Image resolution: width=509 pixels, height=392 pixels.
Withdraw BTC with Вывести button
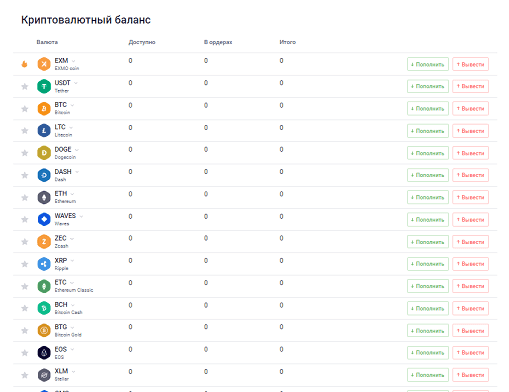[x=470, y=109]
